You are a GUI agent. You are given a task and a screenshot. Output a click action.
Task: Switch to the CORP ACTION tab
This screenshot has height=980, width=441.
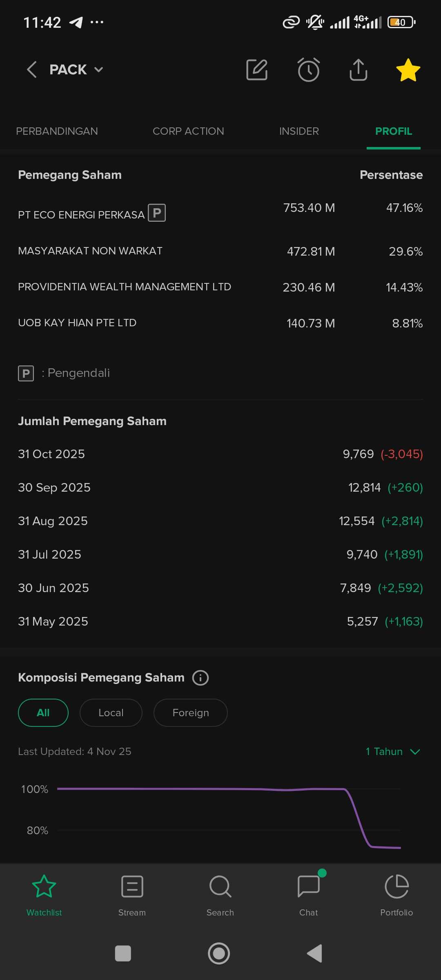tap(188, 131)
